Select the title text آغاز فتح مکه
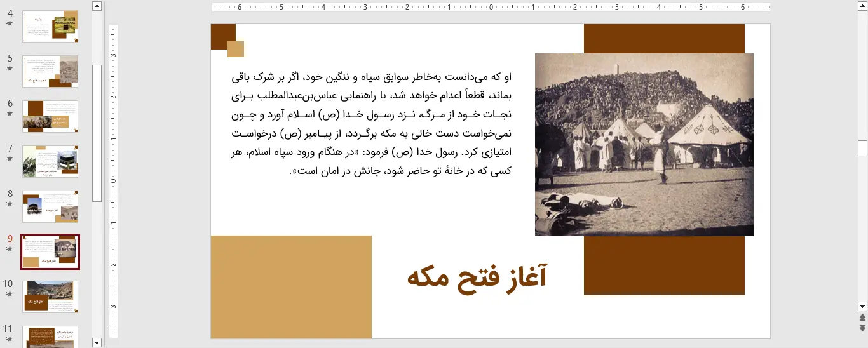The height and width of the screenshot is (348, 868). tap(477, 278)
